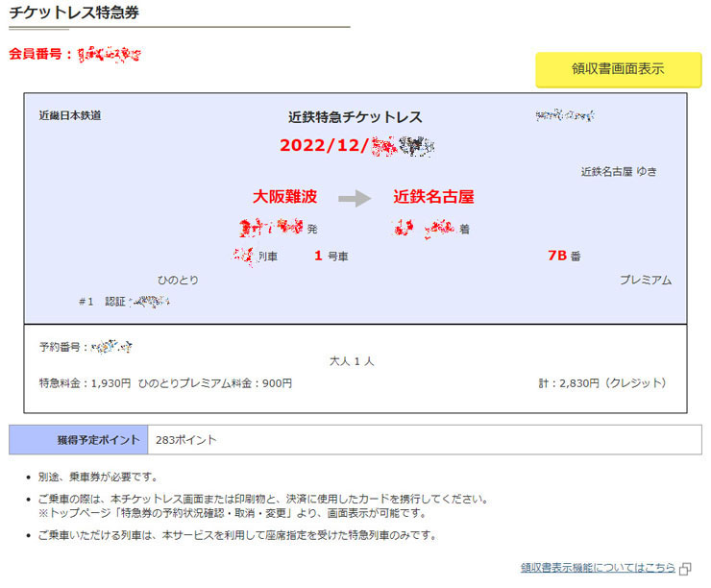The height and width of the screenshot is (588, 711).
Task: Select the 大人 1 人 passenger count
Action: pos(352,361)
